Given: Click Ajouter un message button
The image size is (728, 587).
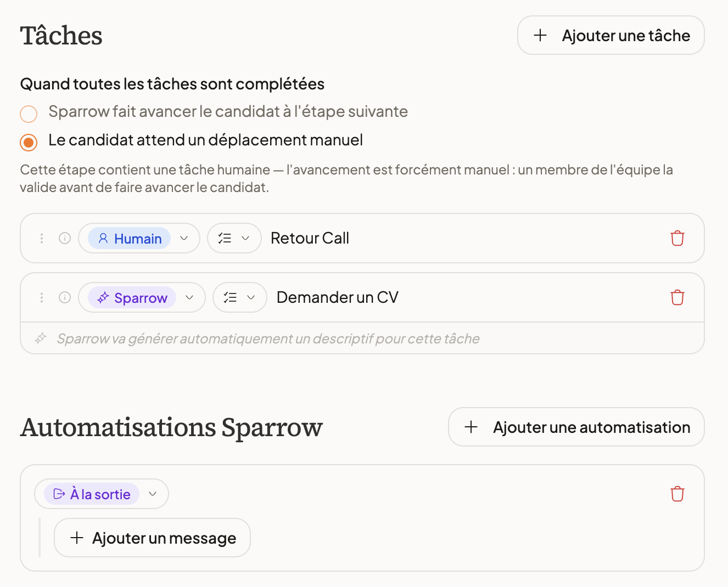Looking at the screenshot, I should (153, 538).
